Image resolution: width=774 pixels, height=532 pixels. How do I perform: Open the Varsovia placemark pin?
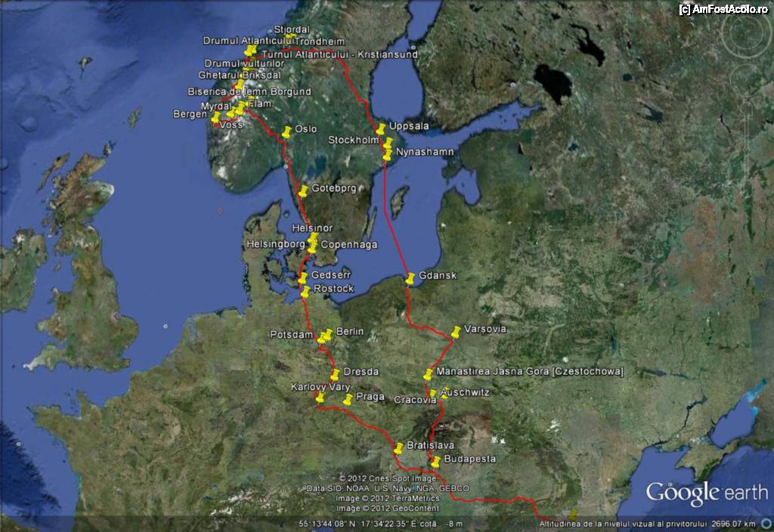(x=456, y=332)
